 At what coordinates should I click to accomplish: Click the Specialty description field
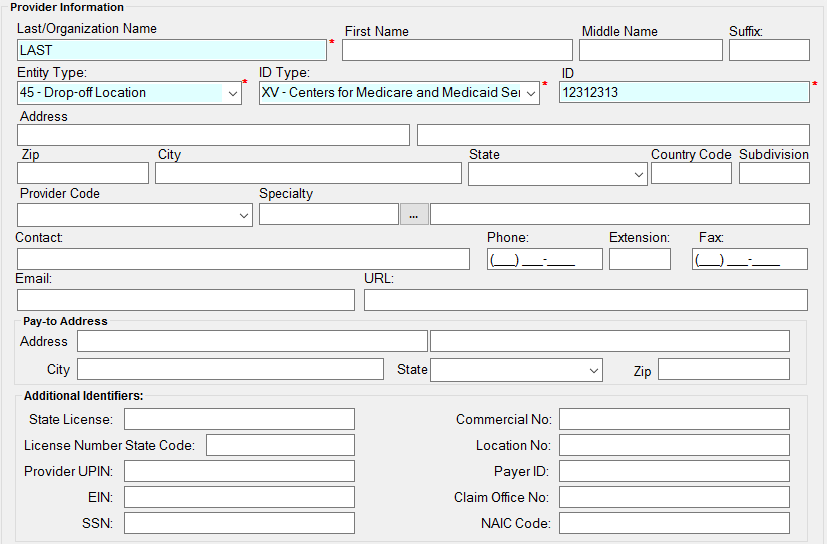pyautogui.click(x=620, y=214)
